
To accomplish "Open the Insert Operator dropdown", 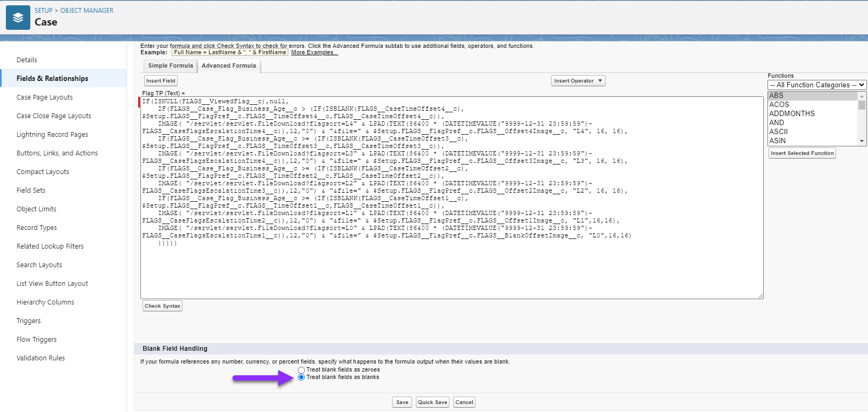I will coord(578,81).
